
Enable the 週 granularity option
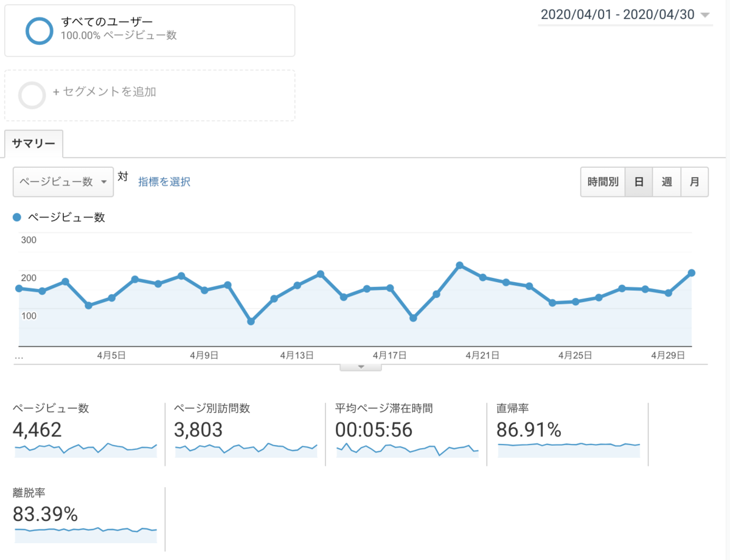[x=667, y=181]
